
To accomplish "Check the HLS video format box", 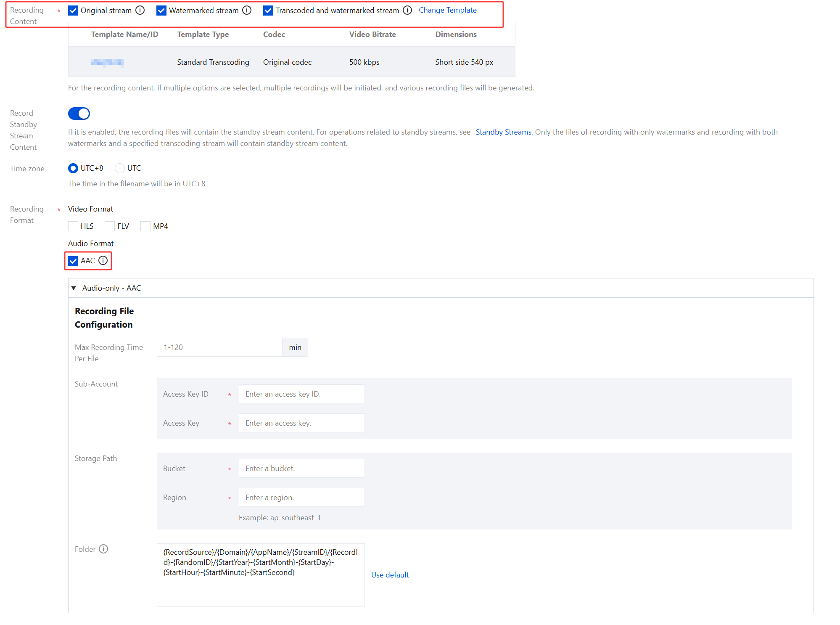I will [x=73, y=226].
